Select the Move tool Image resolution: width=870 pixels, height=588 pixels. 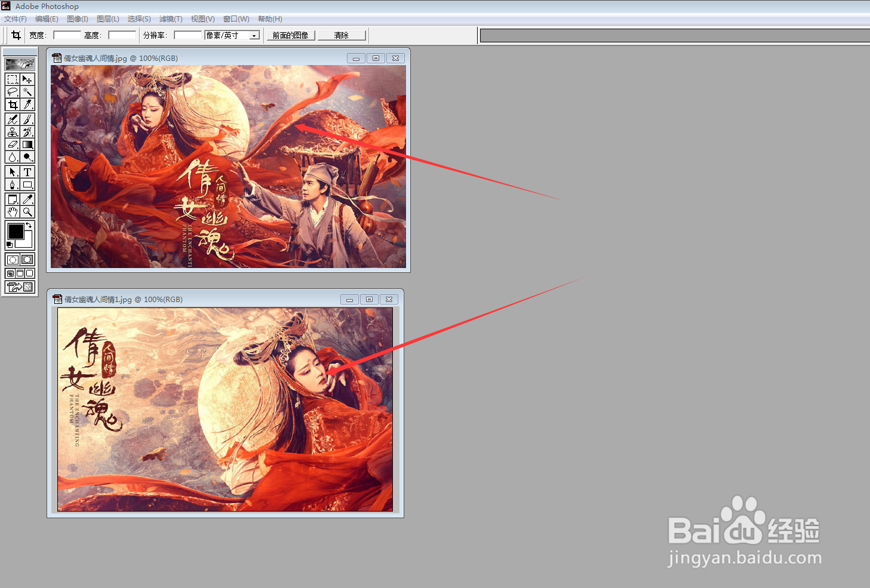[27, 79]
